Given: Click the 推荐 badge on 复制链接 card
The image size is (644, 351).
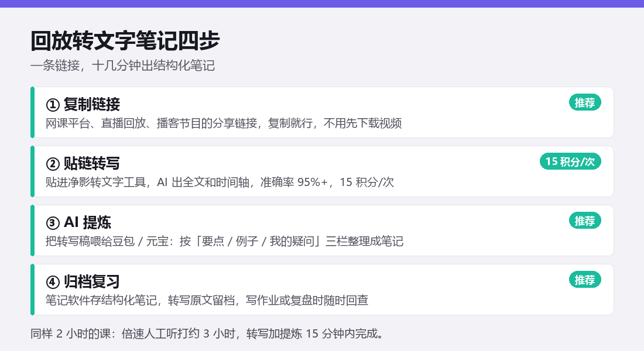Looking at the screenshot, I should 585,102.
